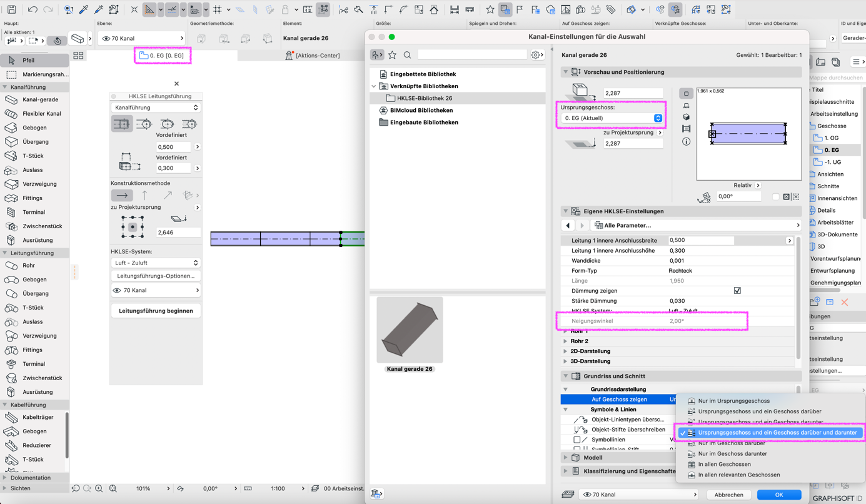Screen dimensions: 866x504
Task: Select horizontal construction method arrow
Action: (122, 195)
